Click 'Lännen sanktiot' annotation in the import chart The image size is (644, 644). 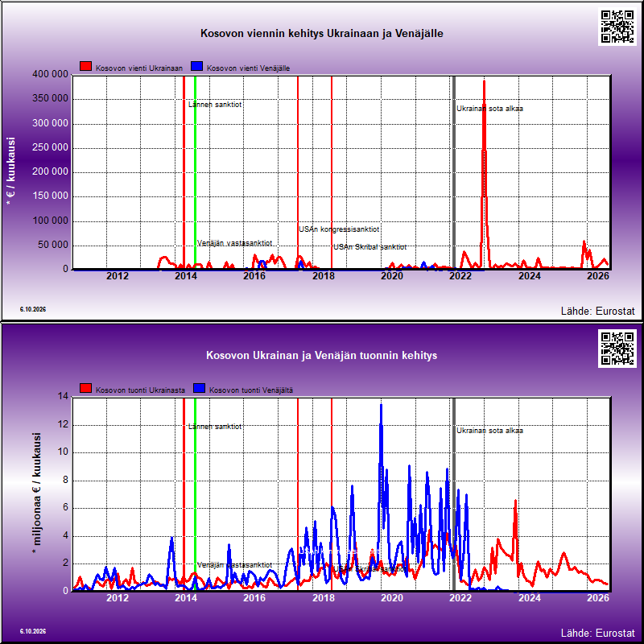click(215, 427)
